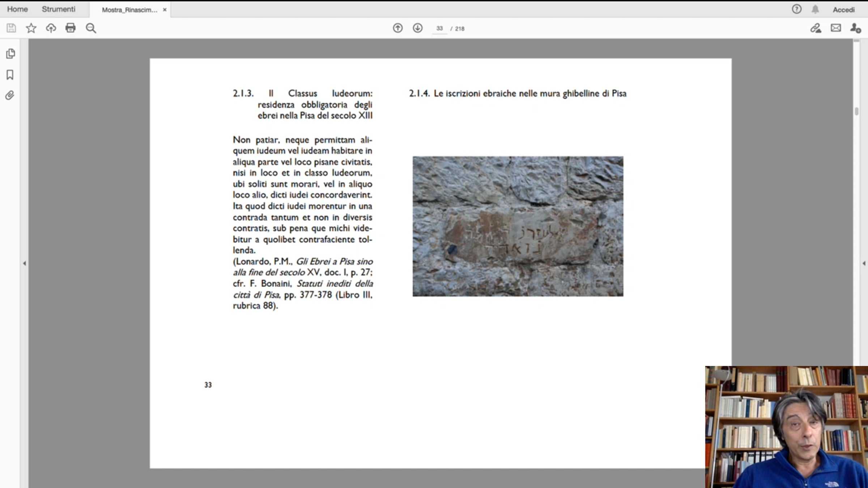Click the vertical scrollbar thumb
868x488 pixels.
pyautogui.click(x=856, y=111)
